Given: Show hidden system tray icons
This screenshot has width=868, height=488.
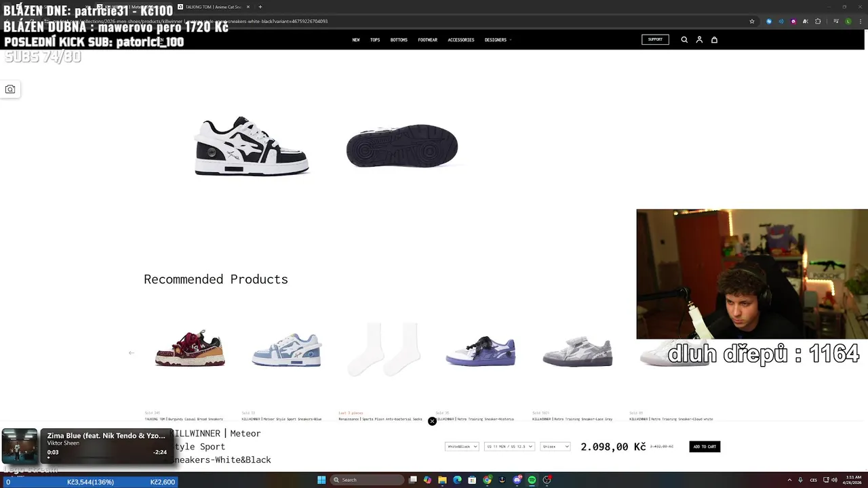Looking at the screenshot, I should [789, 480].
